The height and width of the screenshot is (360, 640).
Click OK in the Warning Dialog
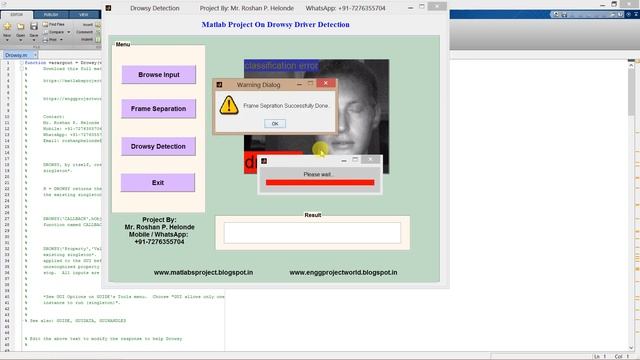coord(275,124)
